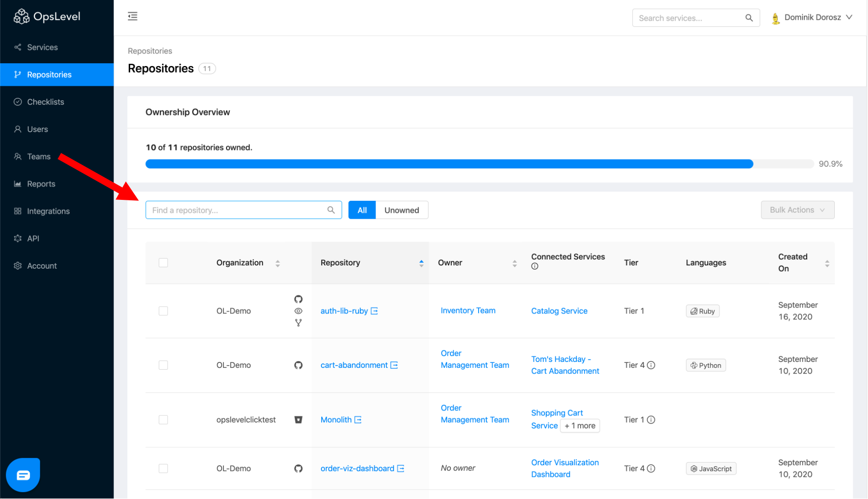The height and width of the screenshot is (499, 868).
Task: Click the fork icon in auth-lib-ruby row
Action: coord(299,323)
